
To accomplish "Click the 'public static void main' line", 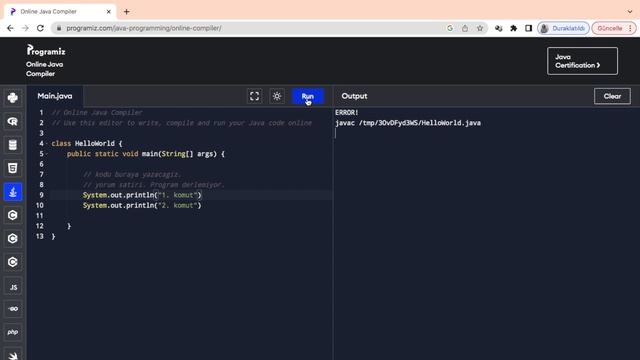I will [146, 154].
